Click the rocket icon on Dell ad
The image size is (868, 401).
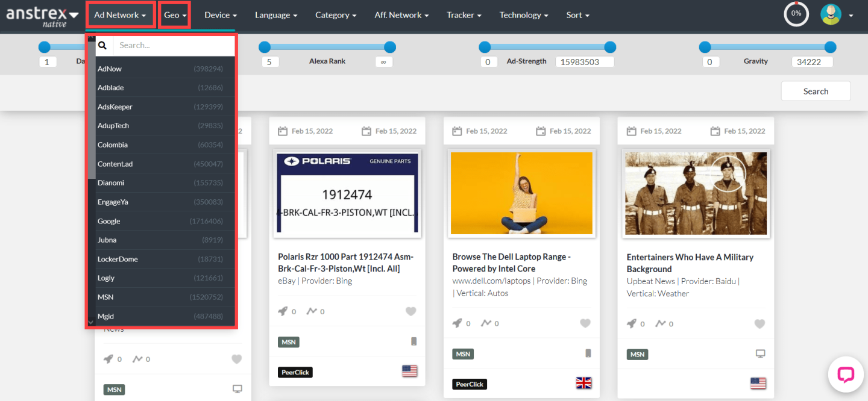click(458, 323)
